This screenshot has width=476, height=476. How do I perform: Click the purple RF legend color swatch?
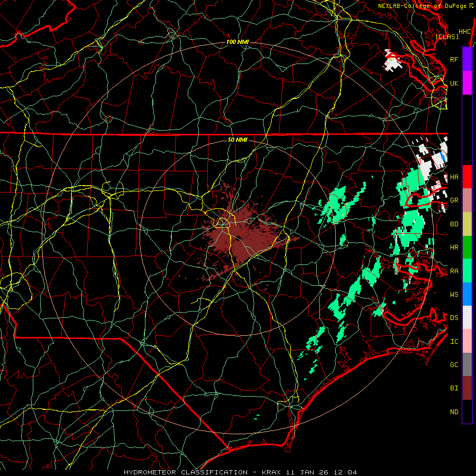(467, 59)
